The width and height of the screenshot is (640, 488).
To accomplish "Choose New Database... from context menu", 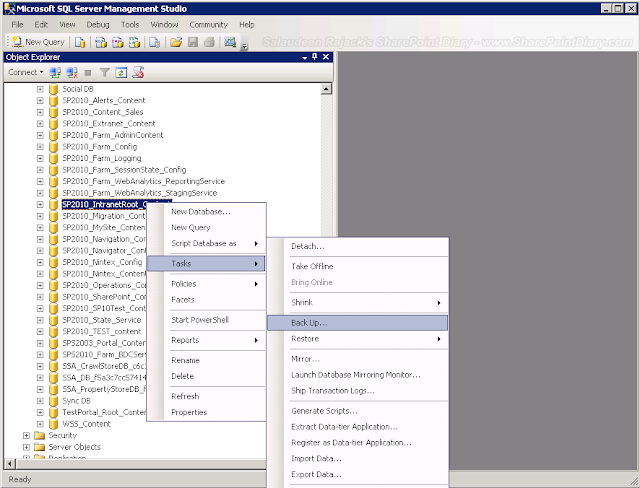I will click(206, 212).
